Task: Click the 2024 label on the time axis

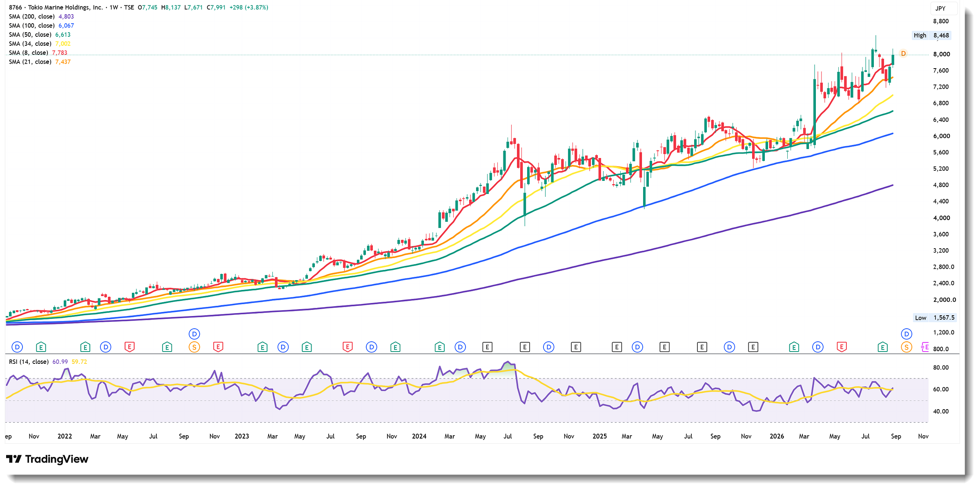Action: point(419,437)
